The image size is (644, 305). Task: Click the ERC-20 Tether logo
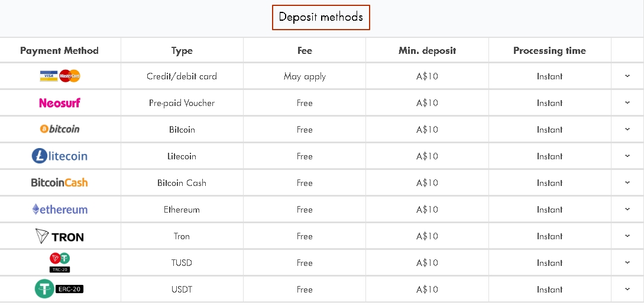59,289
